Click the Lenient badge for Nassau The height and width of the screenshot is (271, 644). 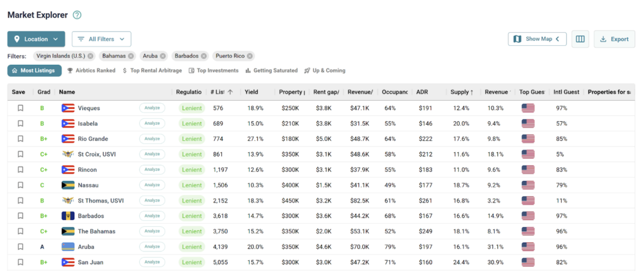(191, 185)
